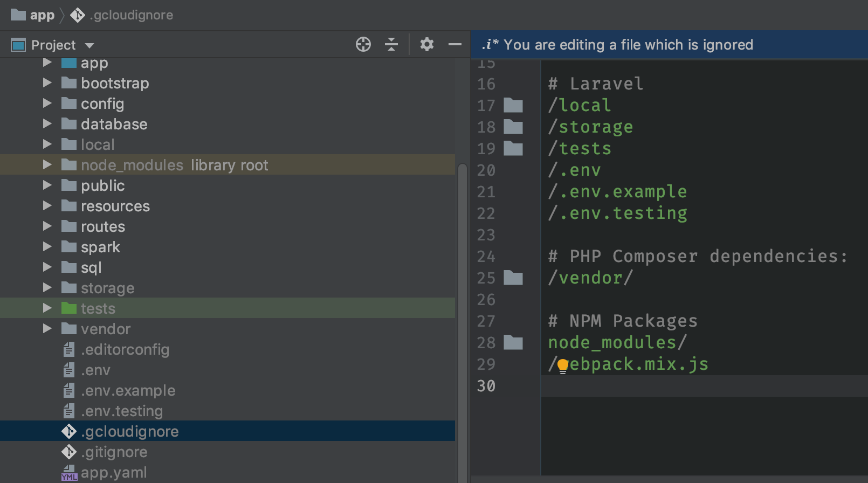Image resolution: width=868 pixels, height=483 pixels.
Task: Click the # PHP Composer dependencies comment
Action: click(698, 257)
